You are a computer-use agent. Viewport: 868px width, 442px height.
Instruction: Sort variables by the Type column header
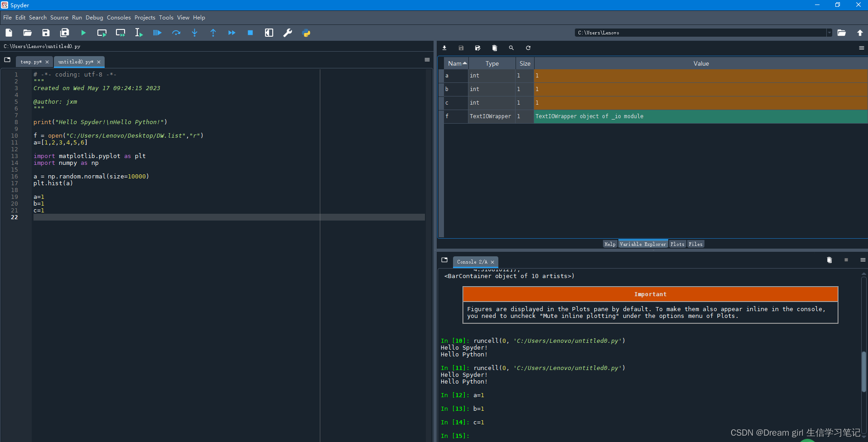tap(492, 64)
